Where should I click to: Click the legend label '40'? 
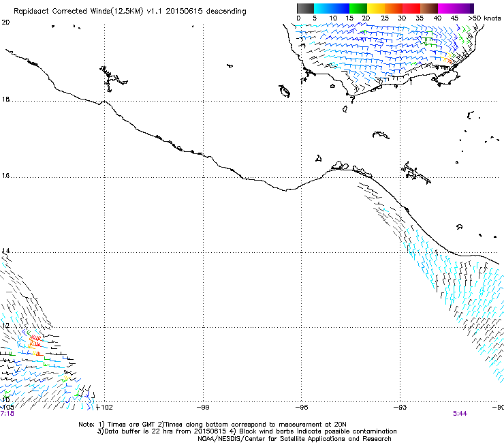click(437, 18)
